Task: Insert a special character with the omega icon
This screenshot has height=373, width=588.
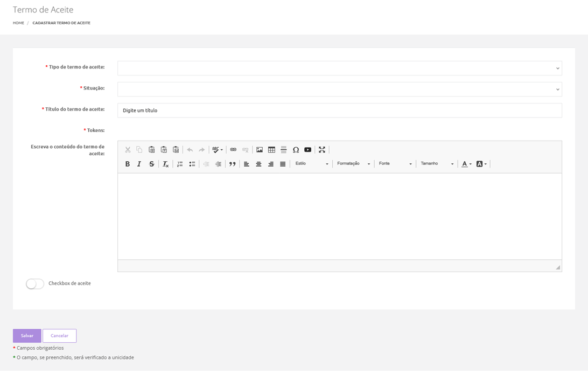Action: pos(296,150)
